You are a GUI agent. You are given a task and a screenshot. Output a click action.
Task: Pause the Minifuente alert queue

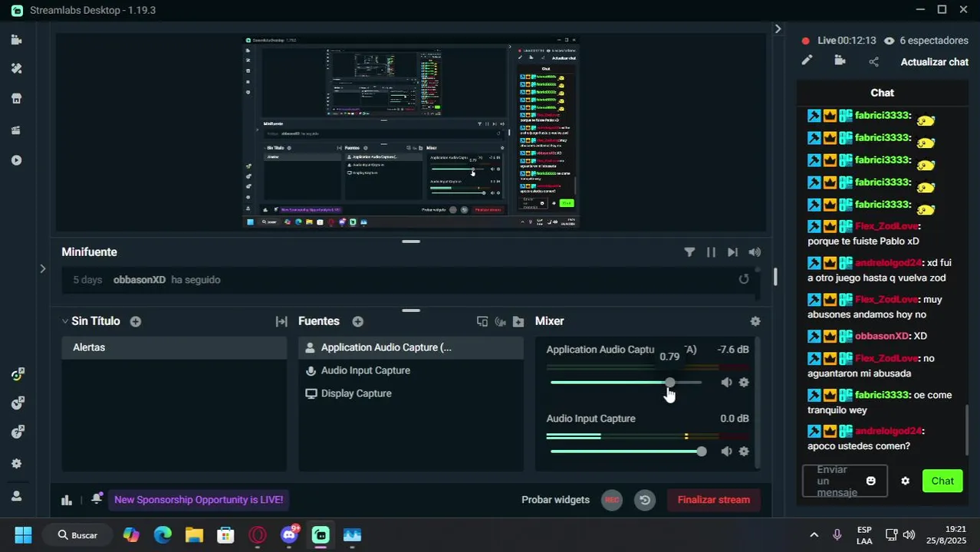pos(711,252)
